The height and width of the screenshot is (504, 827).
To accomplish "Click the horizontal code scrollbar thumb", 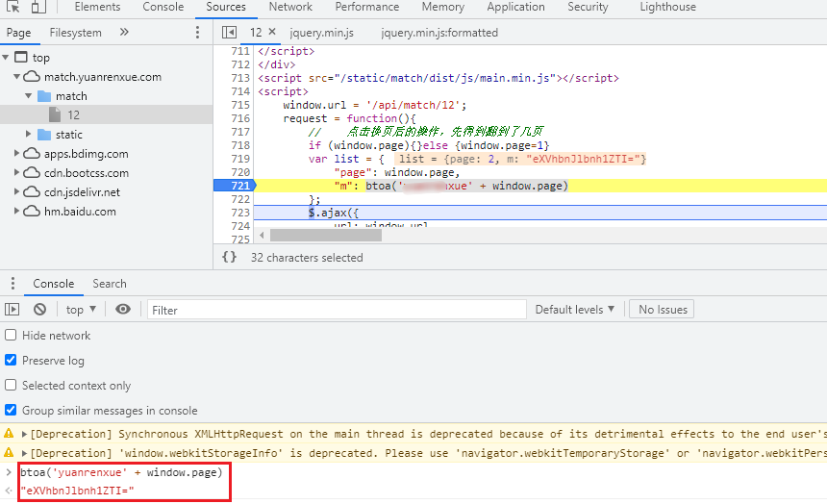I will tap(325, 236).
